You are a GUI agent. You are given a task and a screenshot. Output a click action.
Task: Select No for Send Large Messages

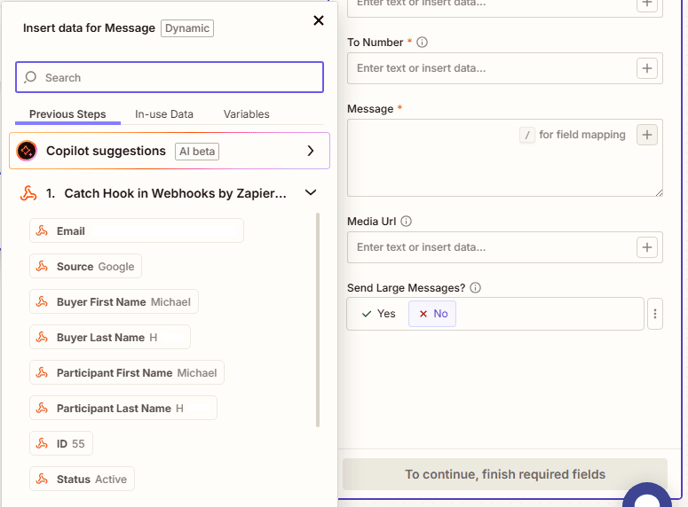pyautogui.click(x=433, y=313)
